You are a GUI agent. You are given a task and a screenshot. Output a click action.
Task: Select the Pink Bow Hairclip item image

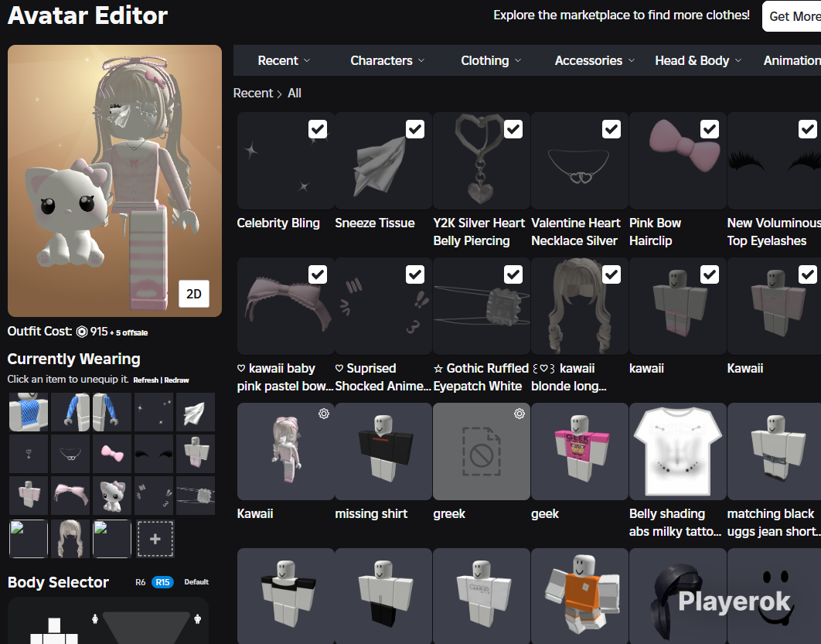pyautogui.click(x=677, y=161)
